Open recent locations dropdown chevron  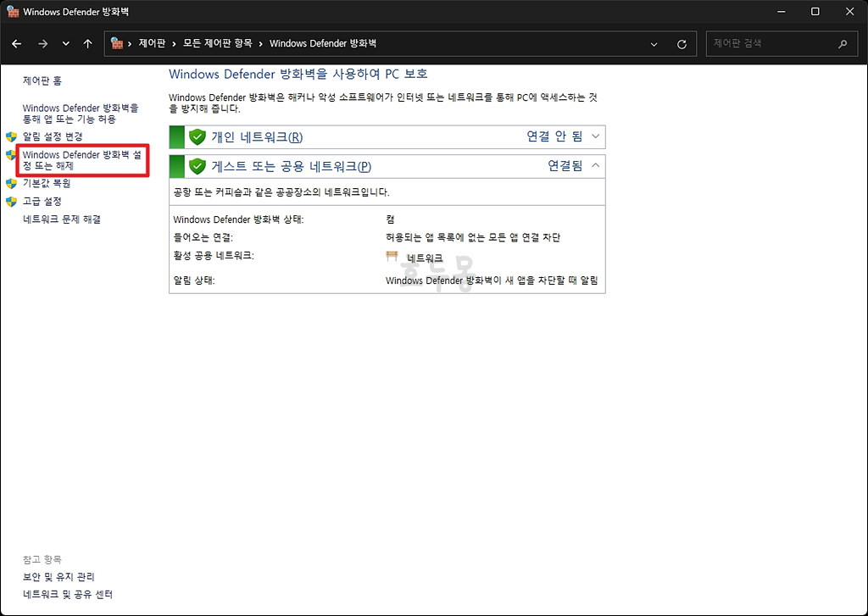coord(66,44)
